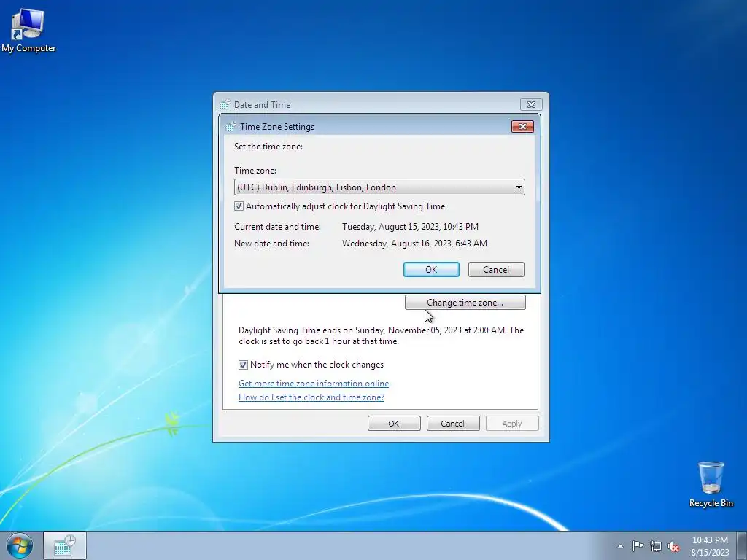Select the Recycle Bin desktop icon
This screenshot has width=747, height=560.
[711, 484]
